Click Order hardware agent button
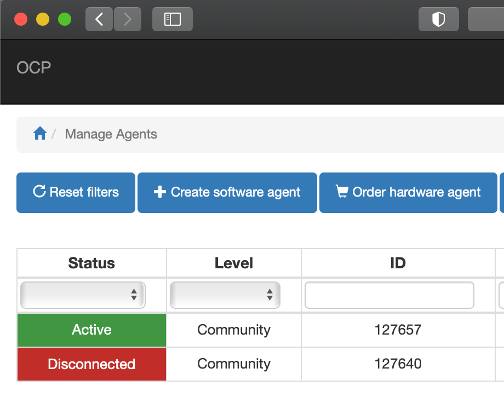 click(408, 193)
